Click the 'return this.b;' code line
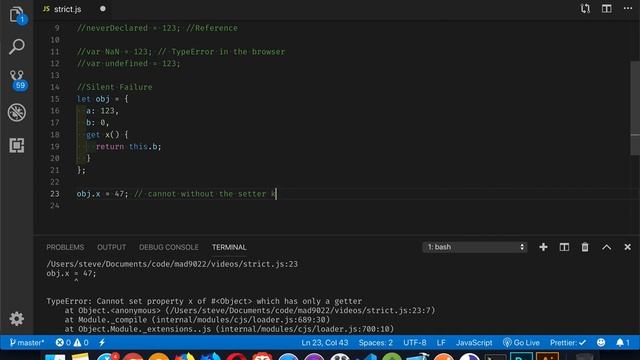 128,146
